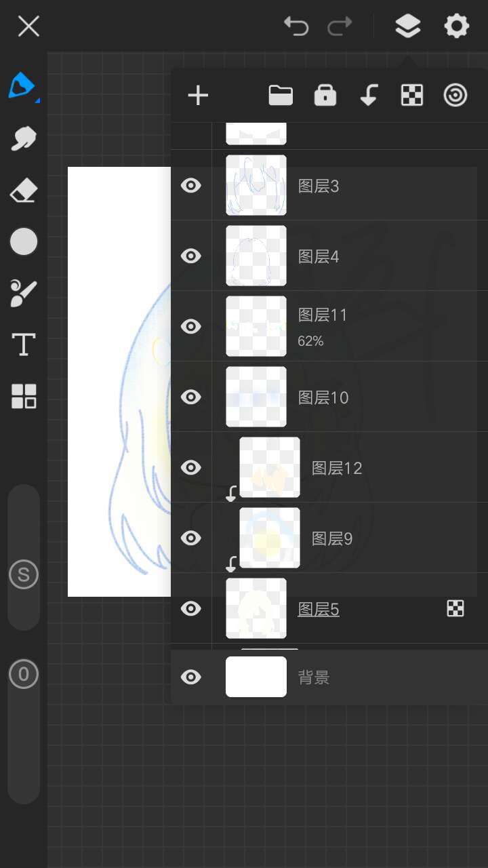Select the smudge finger tool
Screen dimensions: 488x868
coord(23,138)
